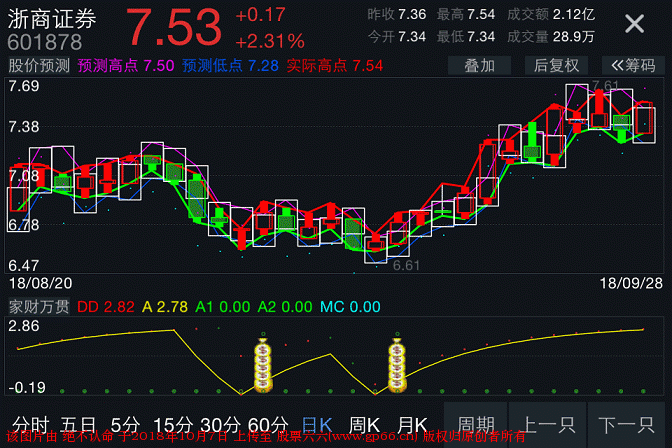
Task: Click the end date 18/09/28
Action: (631, 283)
